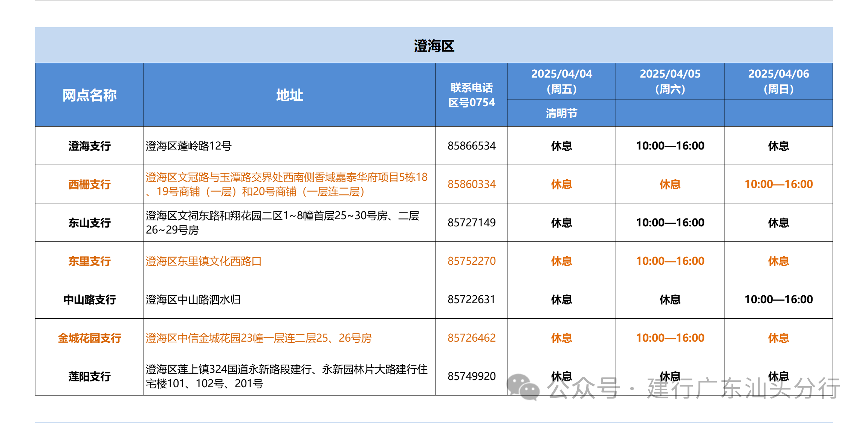Click 金城花园支行 Sunday 休息 cell

[x=778, y=338]
